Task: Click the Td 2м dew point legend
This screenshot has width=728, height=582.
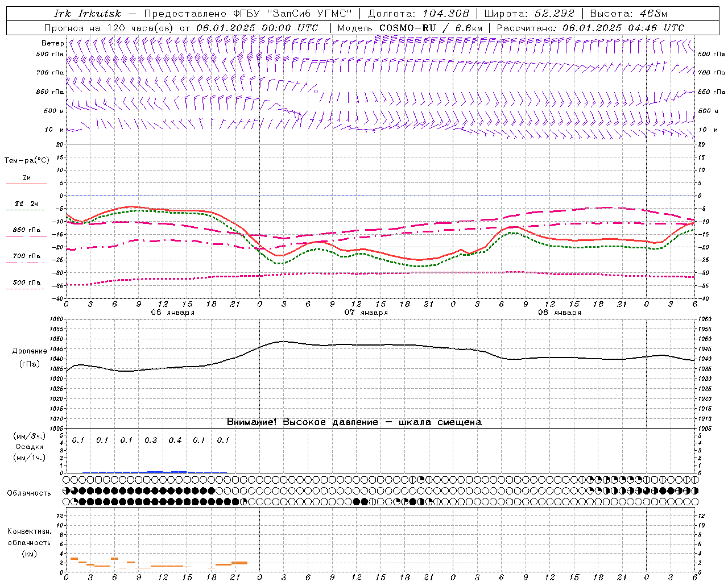Action: pos(26,203)
